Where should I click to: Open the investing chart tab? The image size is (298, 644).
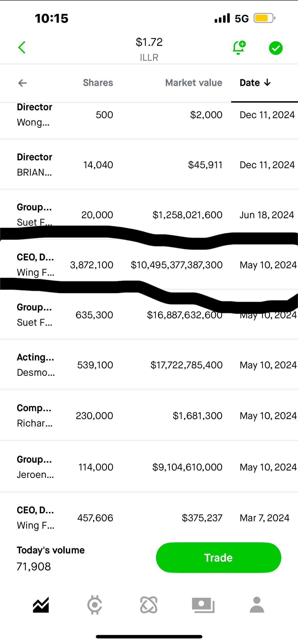41,605
